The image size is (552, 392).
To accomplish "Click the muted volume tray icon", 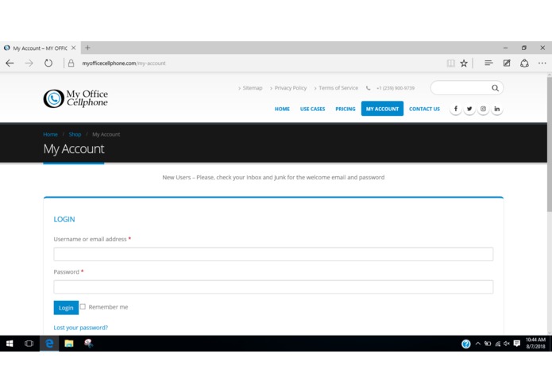I will pos(507,344).
